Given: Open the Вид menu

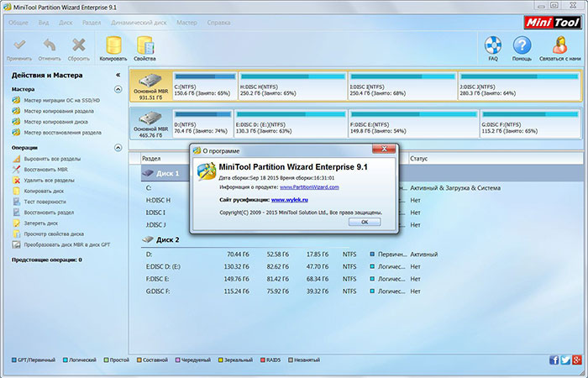Looking at the screenshot, I should (44, 23).
